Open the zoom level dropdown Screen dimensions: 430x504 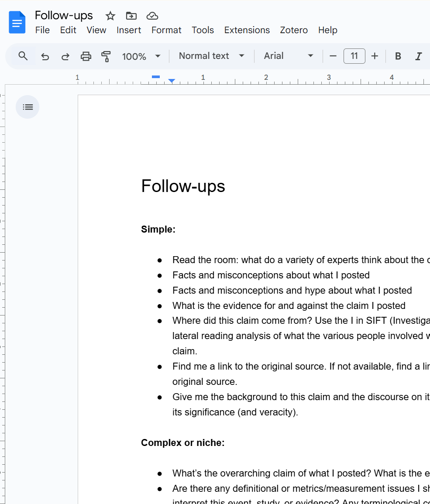pos(141,56)
